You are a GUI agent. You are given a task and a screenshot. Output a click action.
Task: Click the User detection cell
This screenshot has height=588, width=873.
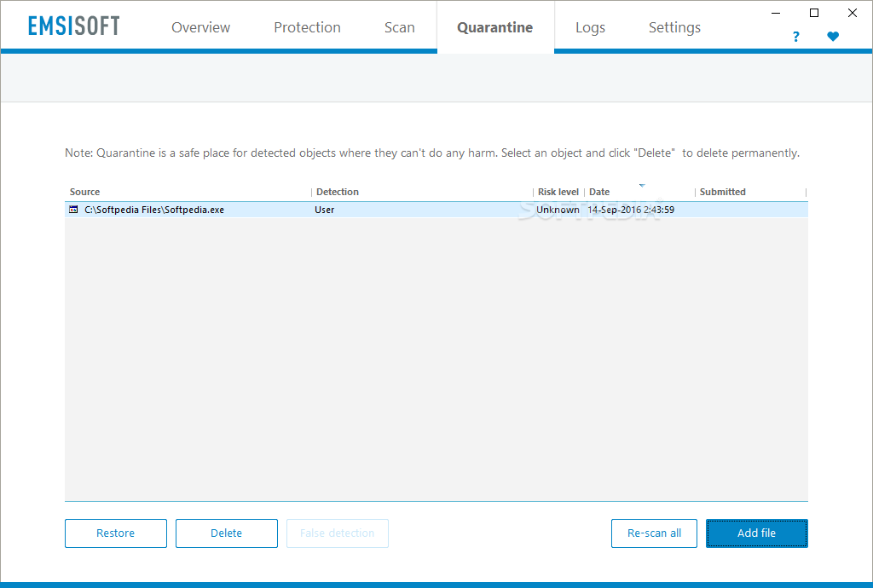(325, 210)
